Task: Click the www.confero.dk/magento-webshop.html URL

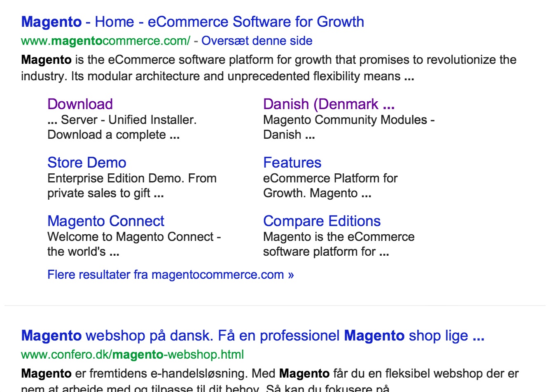Action: point(132,355)
